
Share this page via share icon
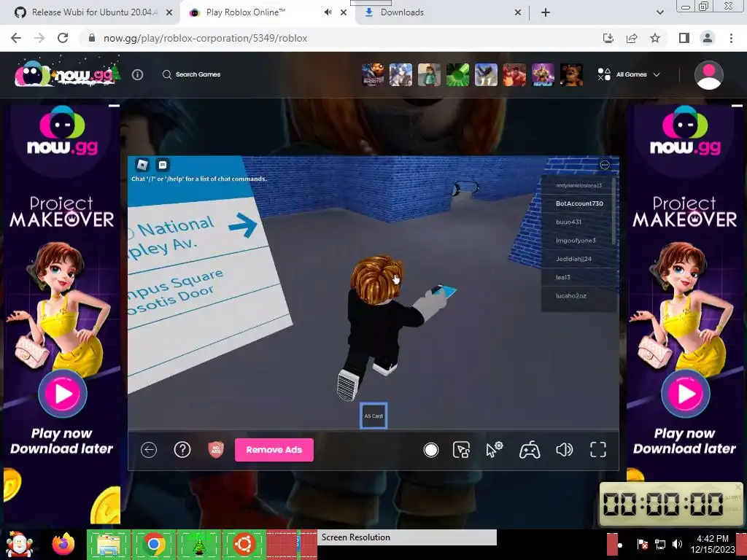[x=632, y=38]
